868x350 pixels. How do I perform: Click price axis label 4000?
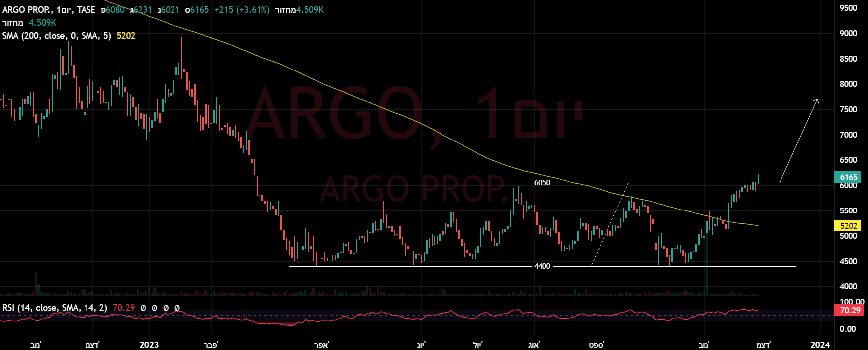click(848, 286)
